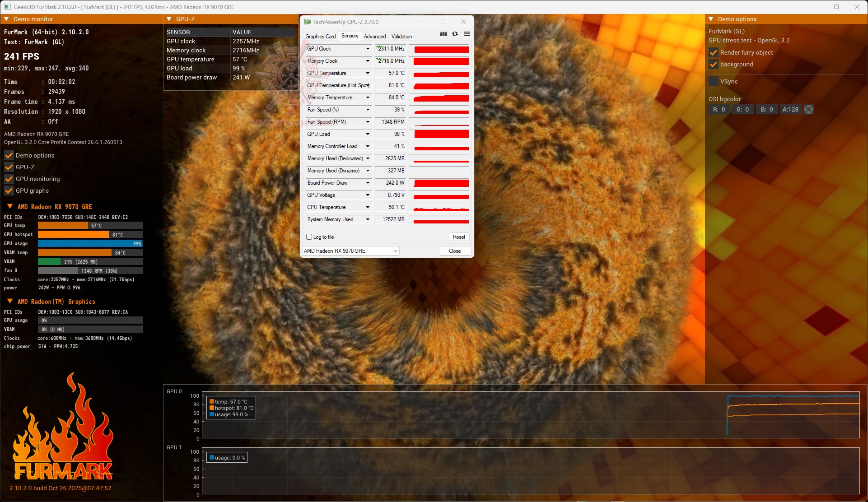Click the 1348 RPM fan speed value in GPU-Z
The width and height of the screenshot is (868, 502).
[x=391, y=122]
